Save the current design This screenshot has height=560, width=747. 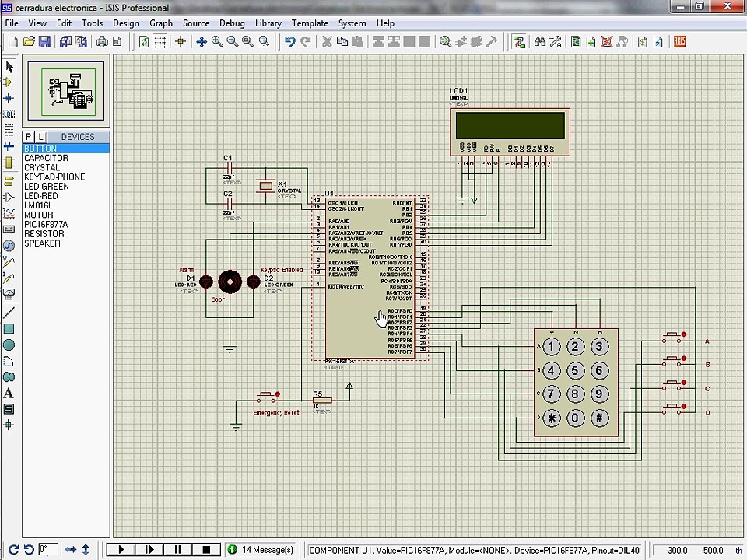coord(44,42)
